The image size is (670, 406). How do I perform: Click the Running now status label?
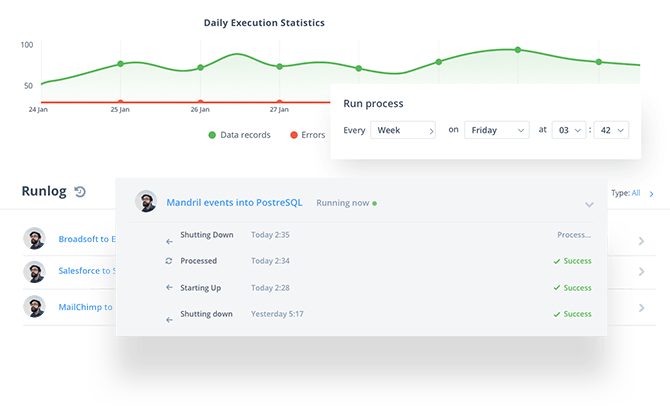(x=343, y=203)
